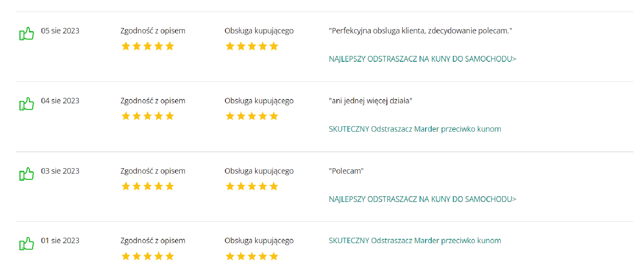This screenshot has height=275, width=644.
Task: Click Obsługa kupującego label in 03 sie row
Action: point(259,171)
